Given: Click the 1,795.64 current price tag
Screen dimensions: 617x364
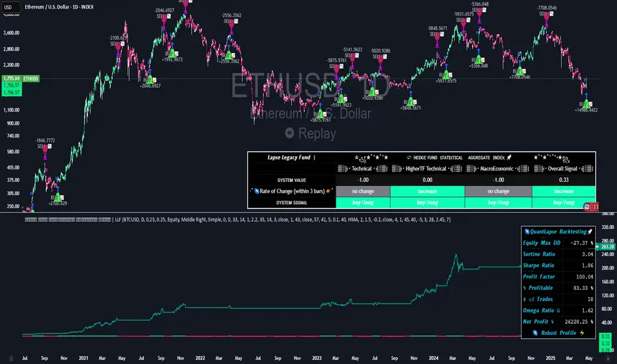Looking at the screenshot, I should tap(11, 78).
